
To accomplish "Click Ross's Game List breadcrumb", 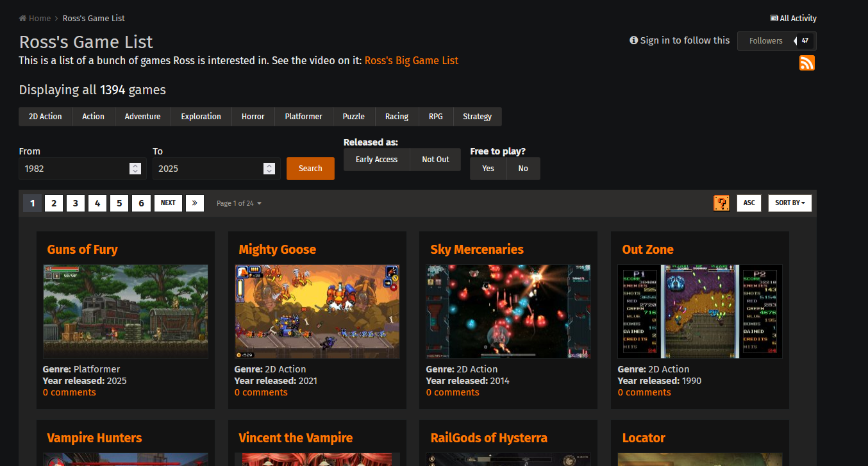I will 94,19.
